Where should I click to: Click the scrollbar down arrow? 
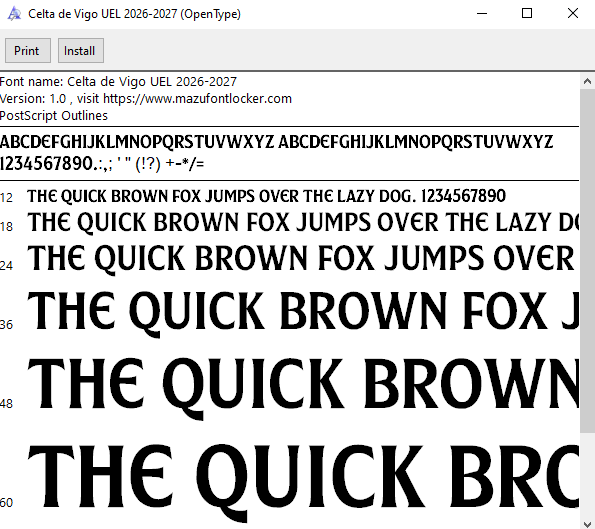587,522
